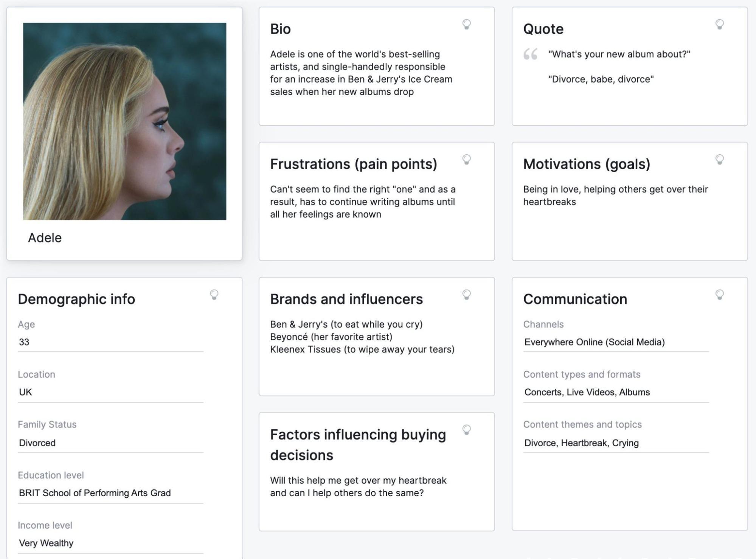Viewport: 756px width, 559px height.
Task: Click the lightbulb icon on Frustrations card
Action: pos(467,159)
